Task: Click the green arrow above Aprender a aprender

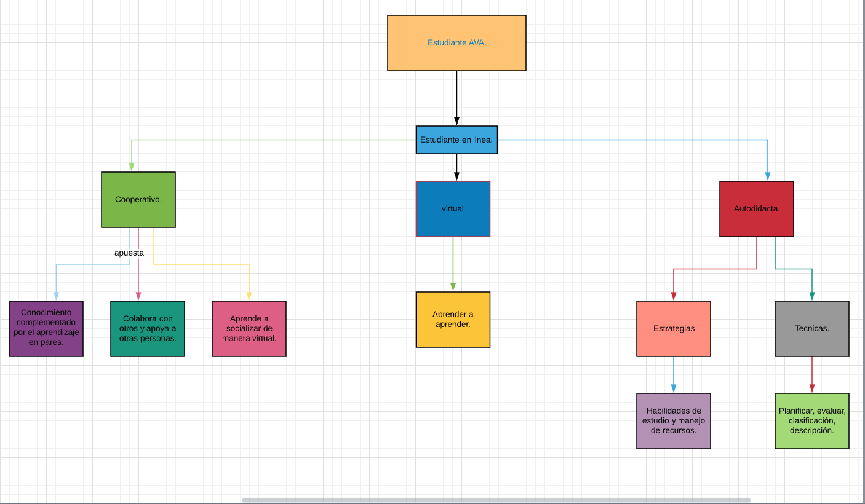Action: pyautogui.click(x=453, y=264)
